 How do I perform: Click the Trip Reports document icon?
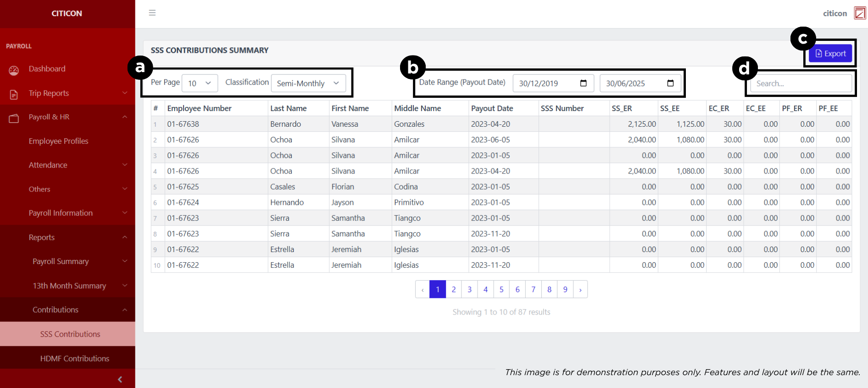point(14,94)
